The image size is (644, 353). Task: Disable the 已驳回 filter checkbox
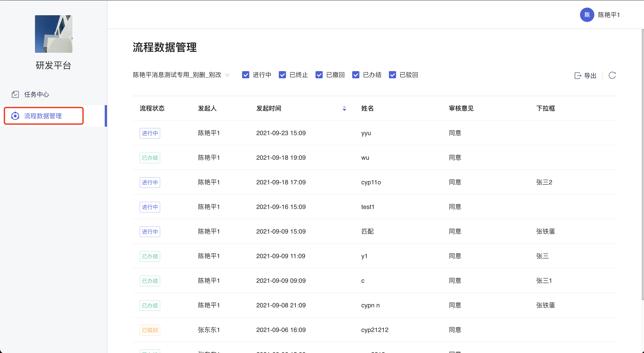pos(392,75)
